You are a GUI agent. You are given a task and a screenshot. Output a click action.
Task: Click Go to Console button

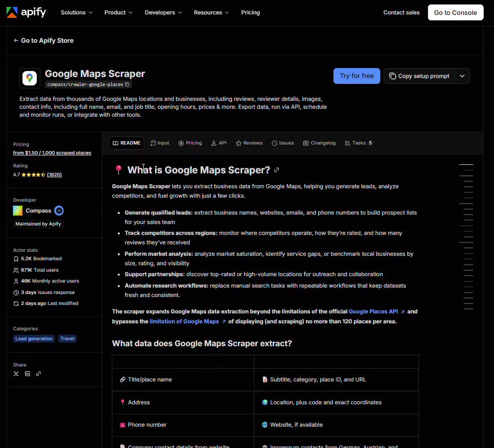pyautogui.click(x=455, y=12)
